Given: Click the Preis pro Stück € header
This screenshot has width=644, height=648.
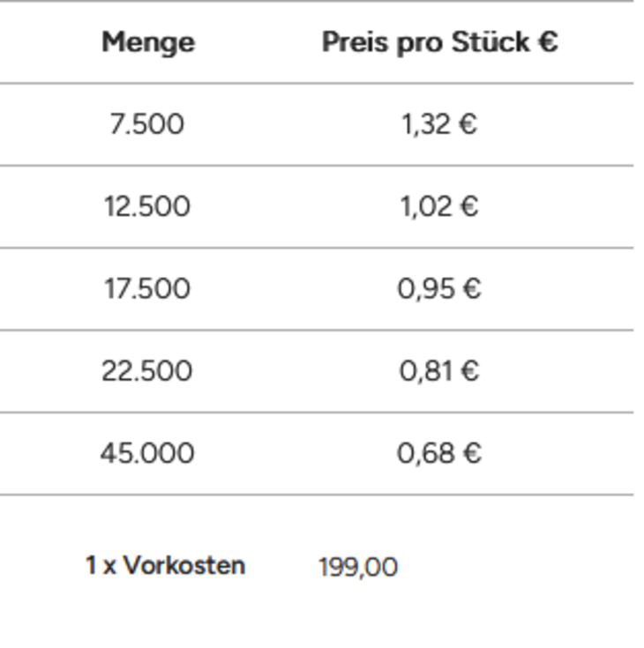Looking at the screenshot, I should click(439, 42).
